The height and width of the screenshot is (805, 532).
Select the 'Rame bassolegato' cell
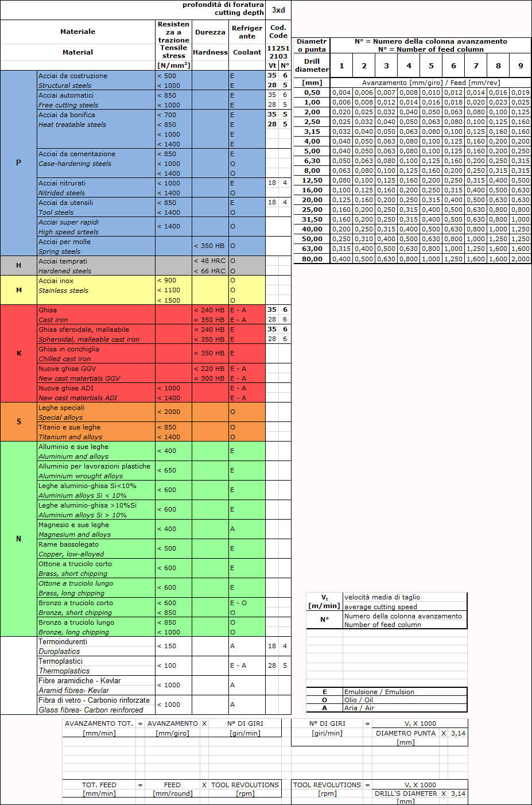(x=96, y=544)
